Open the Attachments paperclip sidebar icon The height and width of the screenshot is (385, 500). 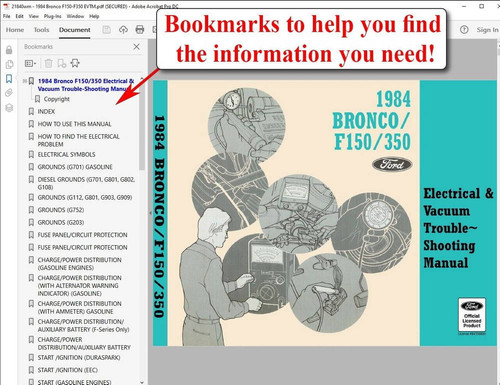[9, 93]
